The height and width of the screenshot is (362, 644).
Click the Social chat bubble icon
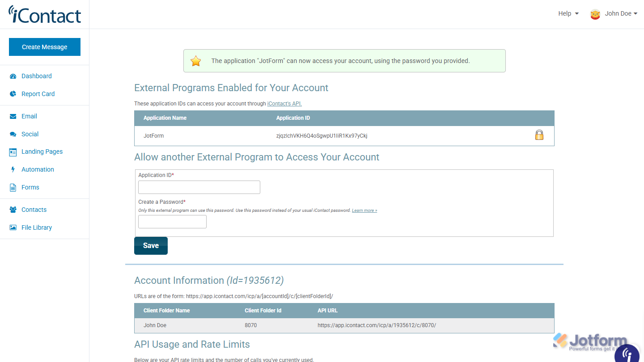[14, 134]
